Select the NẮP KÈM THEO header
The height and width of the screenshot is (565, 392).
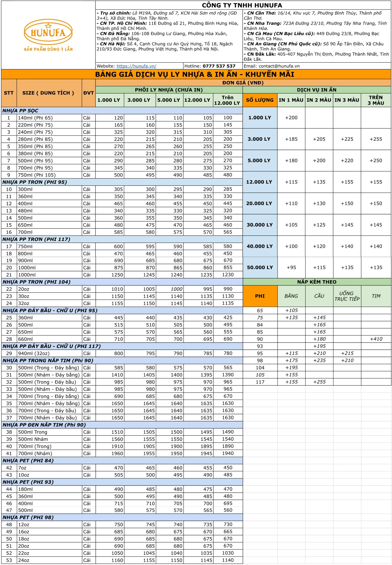click(x=317, y=282)
